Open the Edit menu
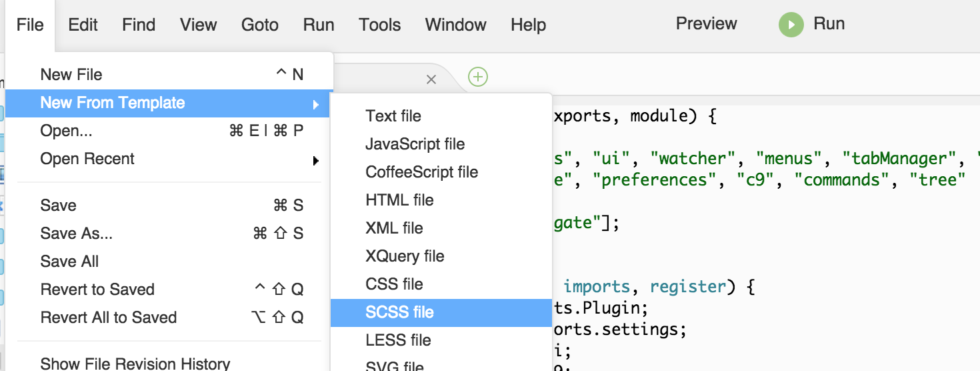Screen dimensions: 980x371 point(83,25)
